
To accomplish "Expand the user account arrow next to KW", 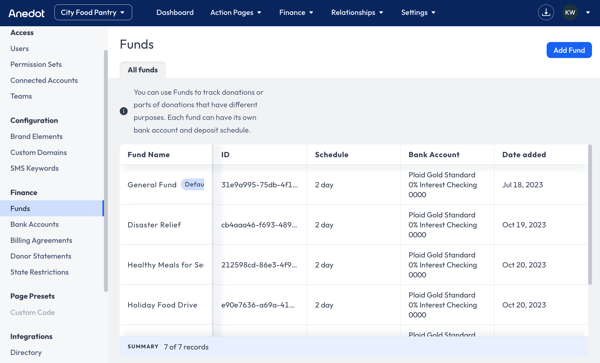I will click(x=588, y=13).
